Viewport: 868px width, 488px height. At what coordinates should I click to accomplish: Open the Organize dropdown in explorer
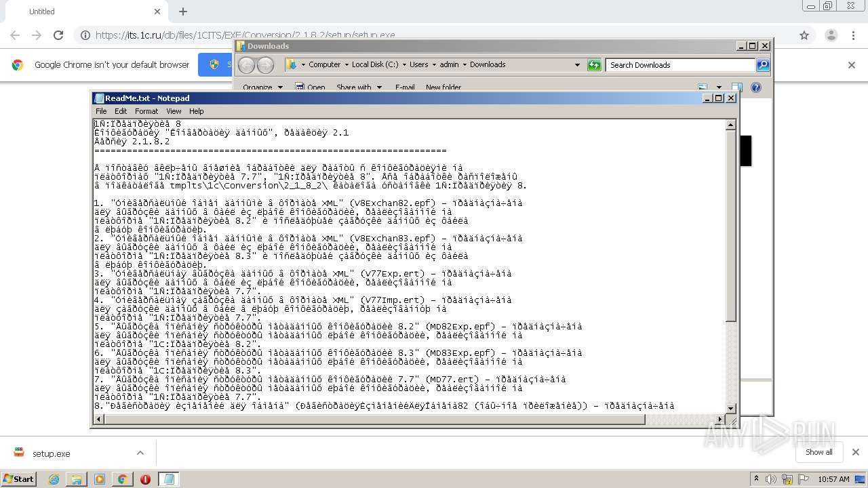262,87
